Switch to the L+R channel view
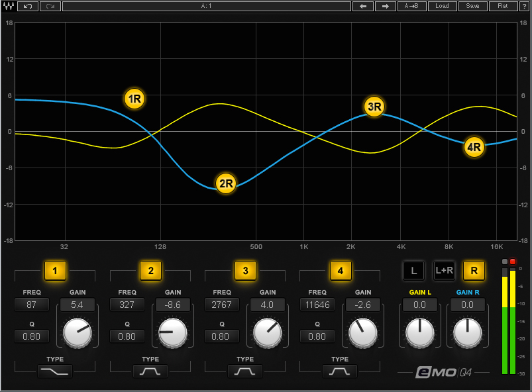The image size is (532, 392). pyautogui.click(x=444, y=271)
